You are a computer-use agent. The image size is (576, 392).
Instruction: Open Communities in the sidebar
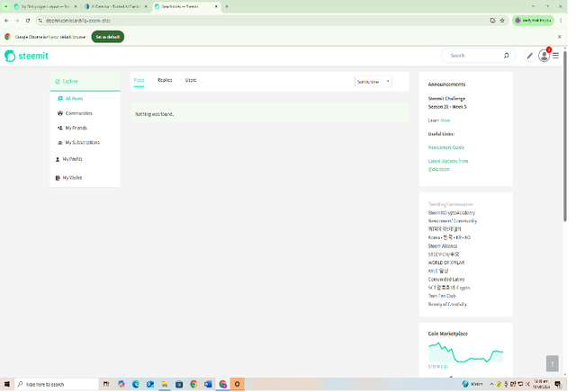point(75,113)
